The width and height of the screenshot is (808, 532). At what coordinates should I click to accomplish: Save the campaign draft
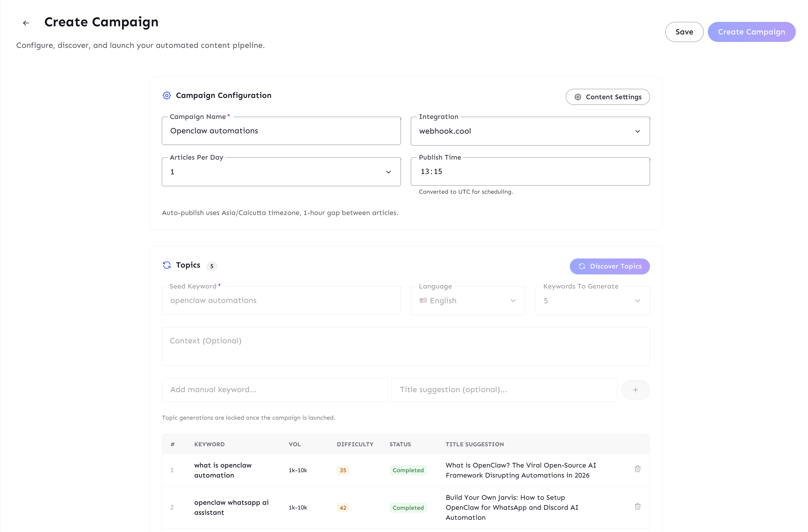684,32
